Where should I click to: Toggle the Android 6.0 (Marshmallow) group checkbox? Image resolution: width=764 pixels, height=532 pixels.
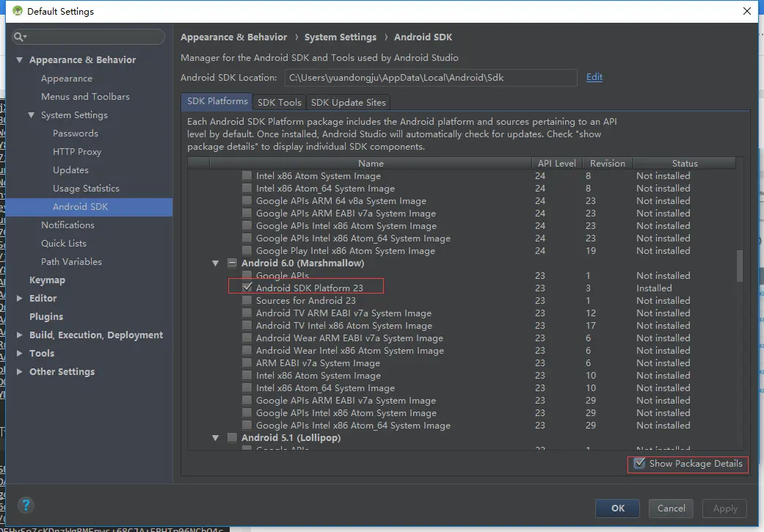pyautogui.click(x=232, y=263)
